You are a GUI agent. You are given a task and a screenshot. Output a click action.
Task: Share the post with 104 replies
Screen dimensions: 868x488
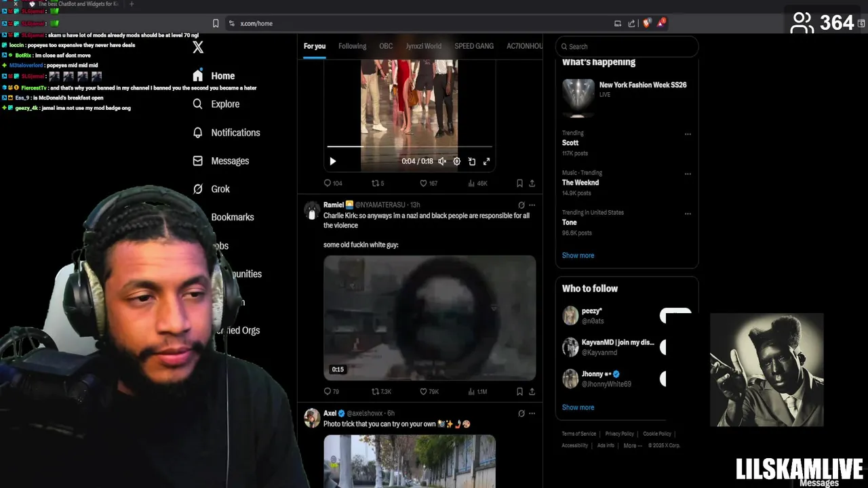coord(532,183)
